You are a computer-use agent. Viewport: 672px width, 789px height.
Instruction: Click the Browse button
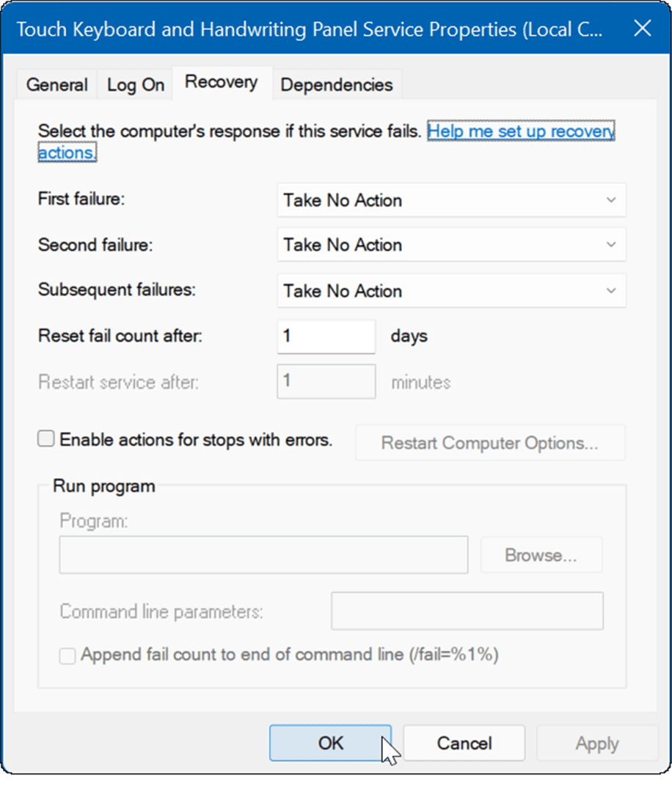541,555
